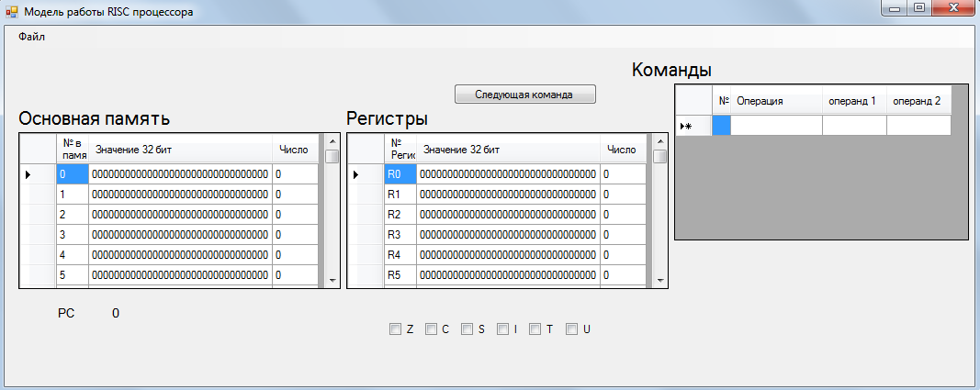The width and height of the screenshot is (980, 390).
Task: Click the Число header in Основная память
Action: tap(294, 149)
